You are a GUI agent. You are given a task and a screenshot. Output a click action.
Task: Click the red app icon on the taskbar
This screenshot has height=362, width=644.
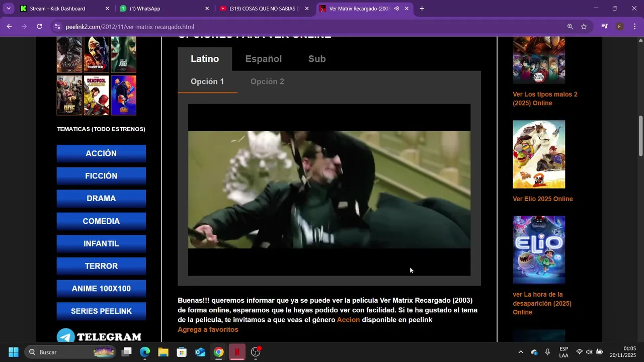[x=237, y=352]
